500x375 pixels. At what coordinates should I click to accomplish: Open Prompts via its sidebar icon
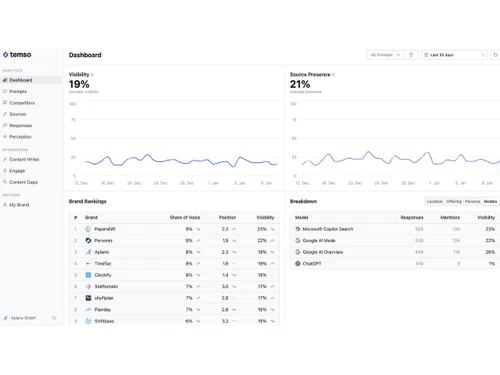pyautogui.click(x=5, y=91)
